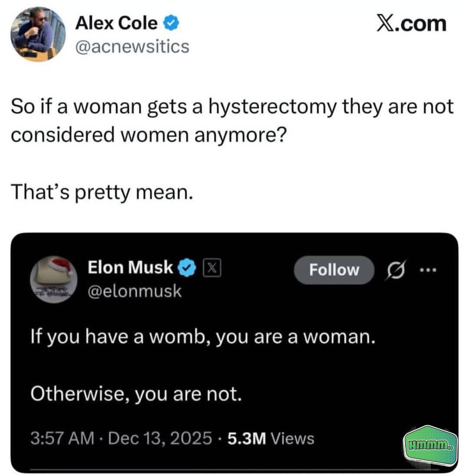Click Elon Musk's Santa hat avatar
The height and width of the screenshot is (476, 469).
coord(54,279)
